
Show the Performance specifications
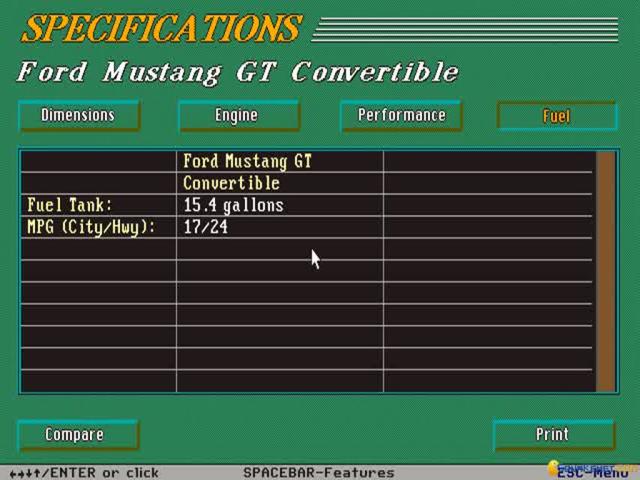[x=401, y=116]
